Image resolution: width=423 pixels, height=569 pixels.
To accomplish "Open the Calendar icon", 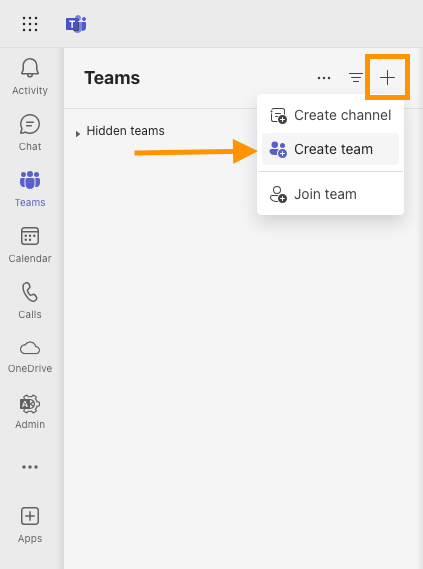I will 30,236.
